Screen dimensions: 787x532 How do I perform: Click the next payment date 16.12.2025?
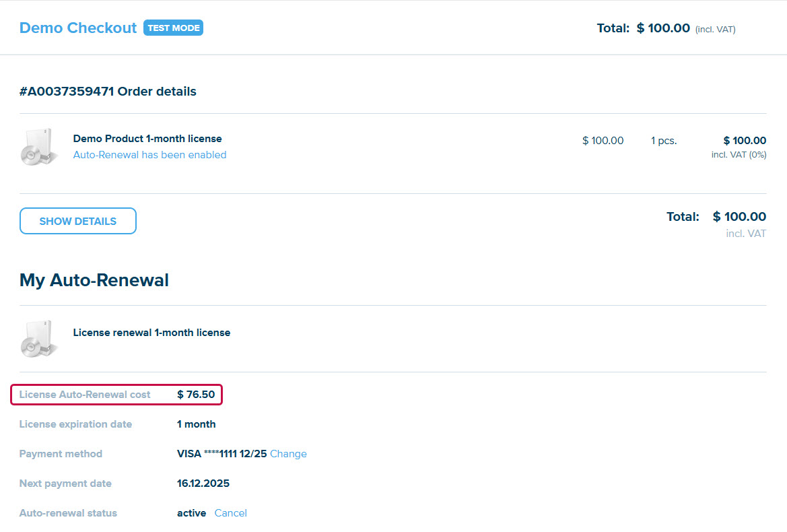click(203, 484)
